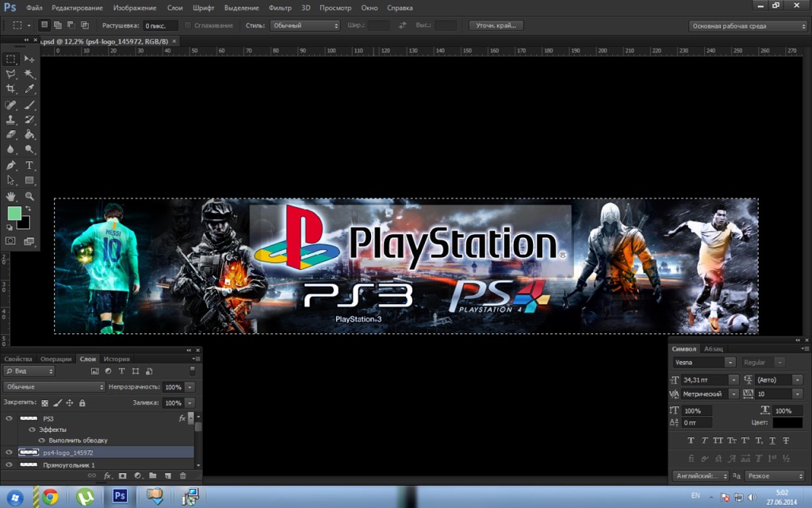Select the Pen tool

coord(10,165)
